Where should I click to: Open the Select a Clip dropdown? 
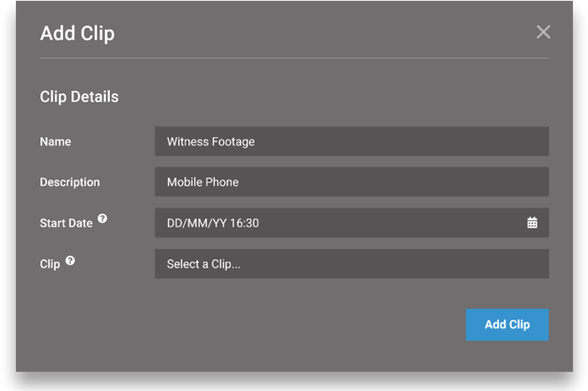coord(352,264)
